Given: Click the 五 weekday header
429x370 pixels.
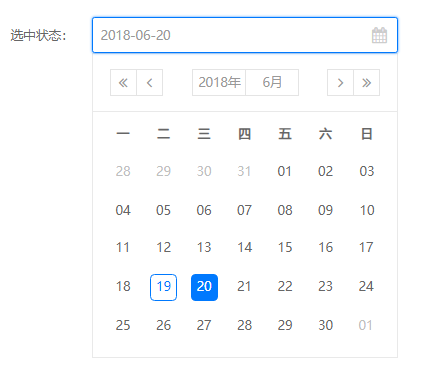Looking at the screenshot, I should (x=285, y=134).
